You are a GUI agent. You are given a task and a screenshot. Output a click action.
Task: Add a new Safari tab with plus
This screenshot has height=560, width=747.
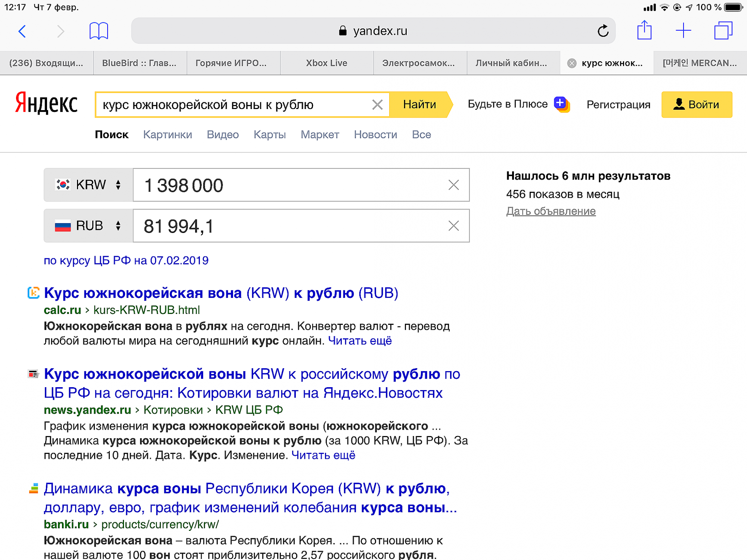[684, 31]
